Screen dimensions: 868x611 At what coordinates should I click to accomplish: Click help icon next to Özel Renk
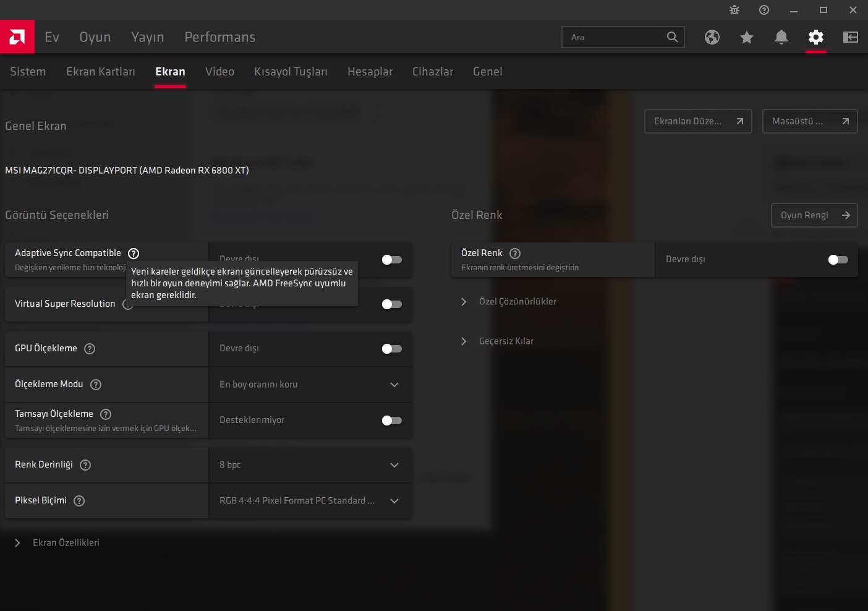515,253
